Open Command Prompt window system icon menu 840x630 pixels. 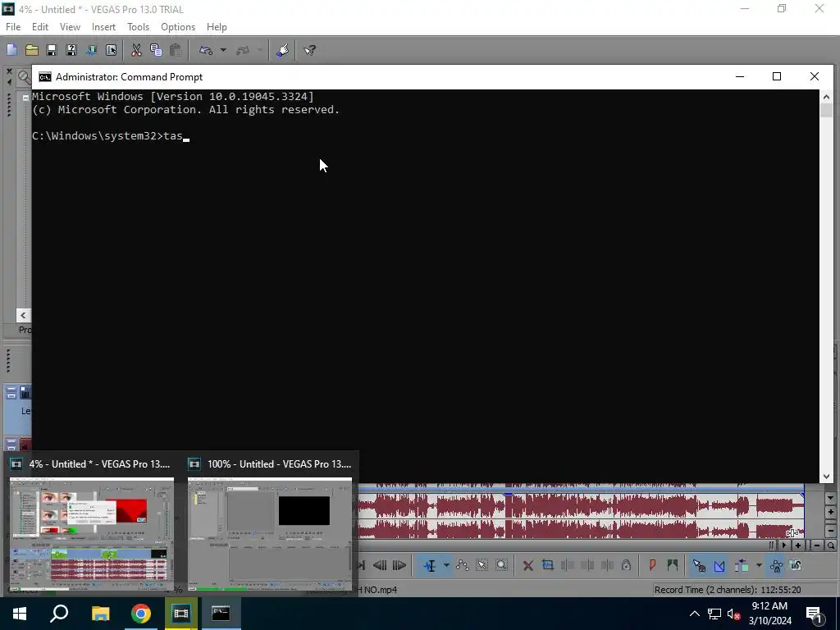45,77
